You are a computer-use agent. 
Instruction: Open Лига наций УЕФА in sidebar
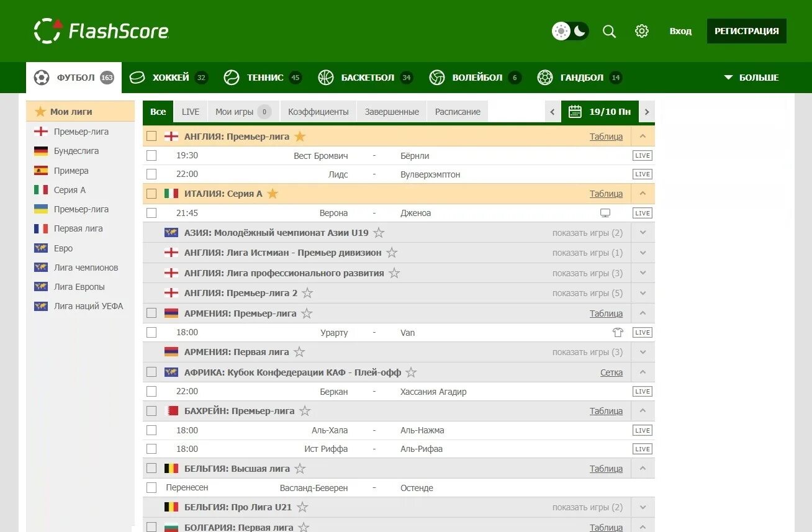(88, 306)
